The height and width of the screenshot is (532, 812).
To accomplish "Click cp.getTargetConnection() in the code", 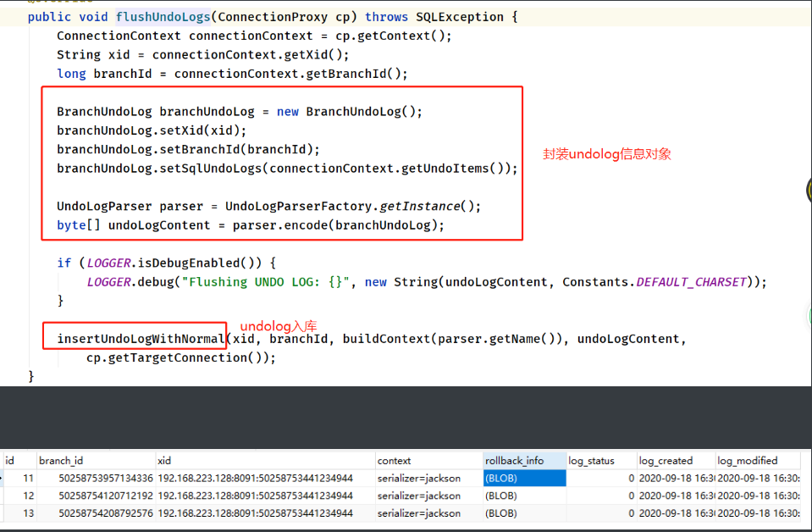I will (x=178, y=358).
